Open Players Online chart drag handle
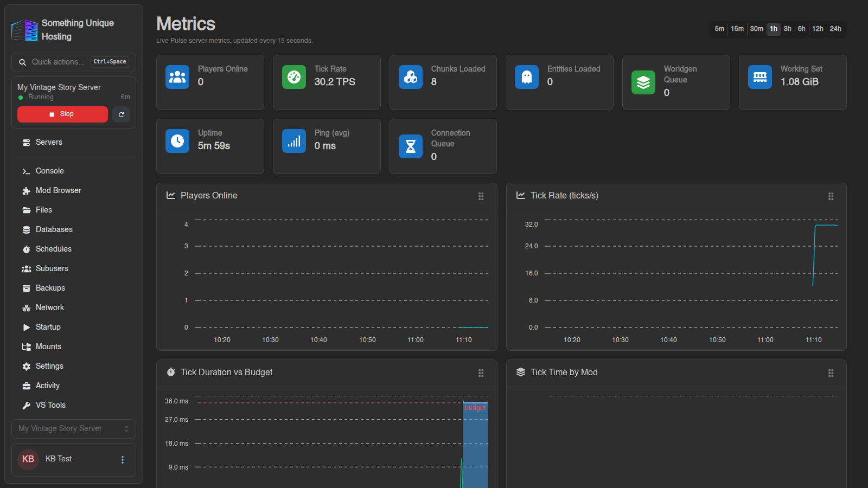The image size is (868, 488). click(x=481, y=196)
